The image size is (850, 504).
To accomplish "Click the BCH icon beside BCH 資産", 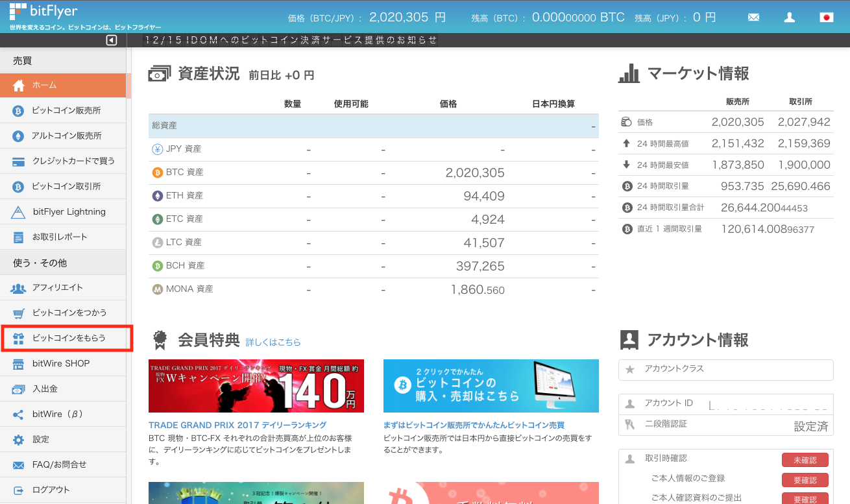I will [x=157, y=266].
